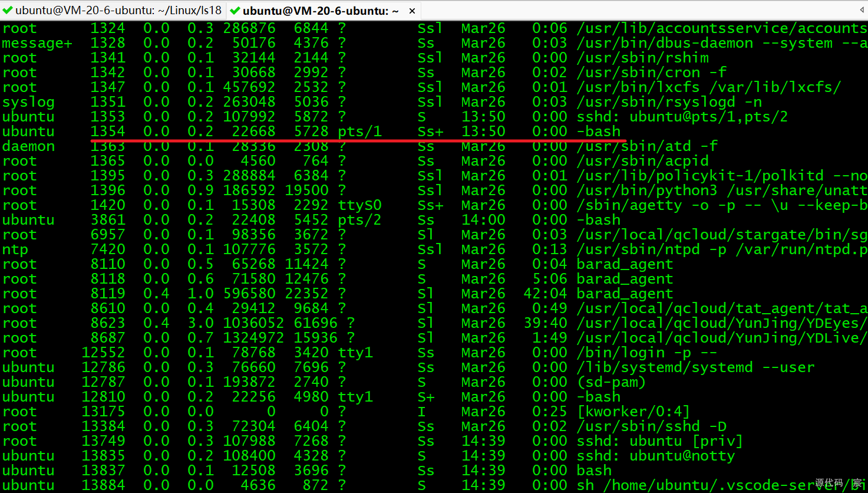Click barad_agent in the PID 8118 row
The image size is (868, 493).
tap(625, 279)
